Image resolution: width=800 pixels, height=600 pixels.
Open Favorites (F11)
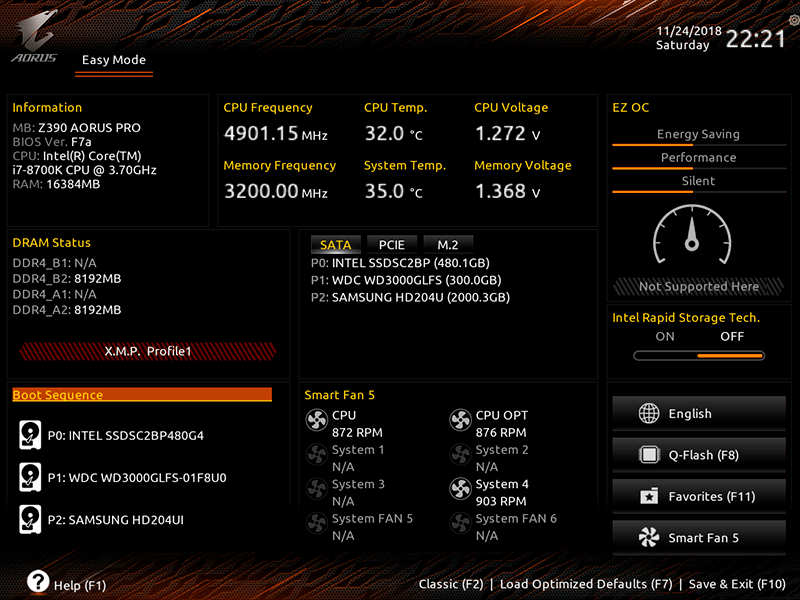tap(699, 496)
